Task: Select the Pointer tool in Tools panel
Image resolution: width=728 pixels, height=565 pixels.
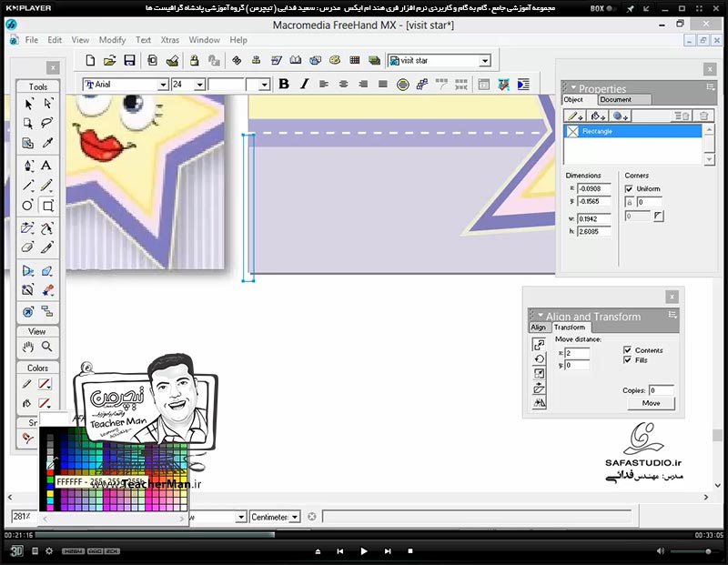Action: click(x=28, y=104)
